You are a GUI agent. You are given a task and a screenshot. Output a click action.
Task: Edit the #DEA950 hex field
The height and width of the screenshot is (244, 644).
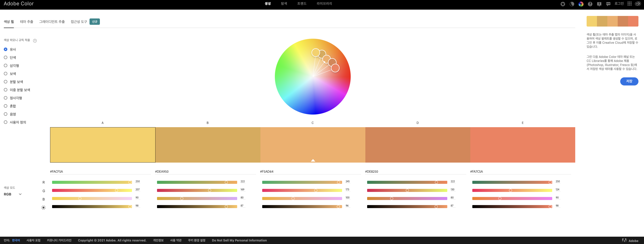coord(205,171)
